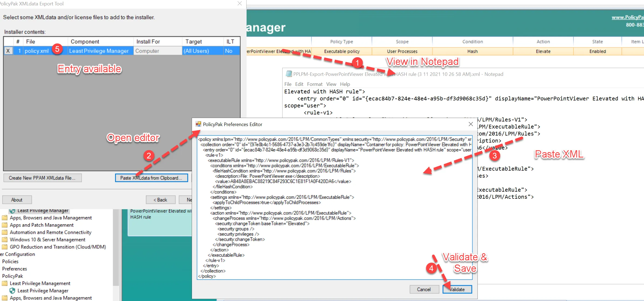Image resolution: width=644 pixels, height=301 pixels.
Task: Close the PolicyPak XMLdata Export Tool window
Action: point(240,4)
